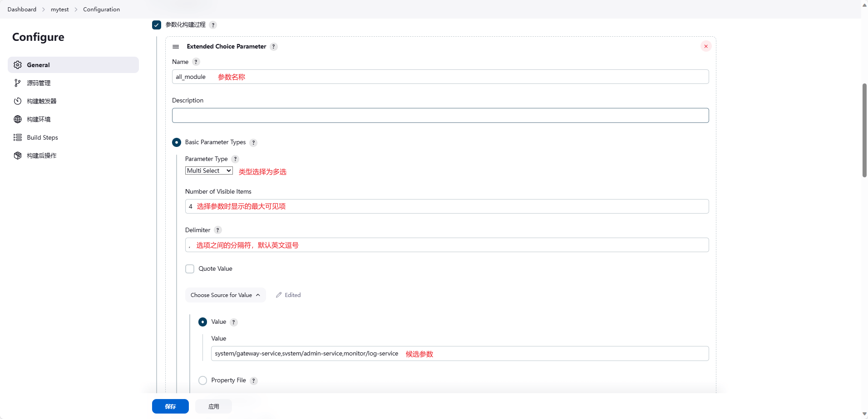
Task: Click the drag handle beside Extended Choice Parameter
Action: 176,47
